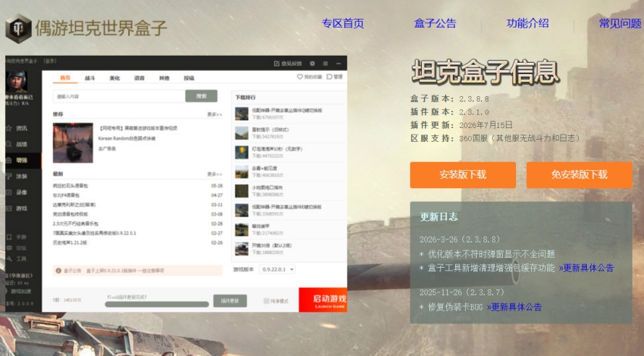
Task: Open the 资讯 star icon in sidebar
Action: click(8, 128)
